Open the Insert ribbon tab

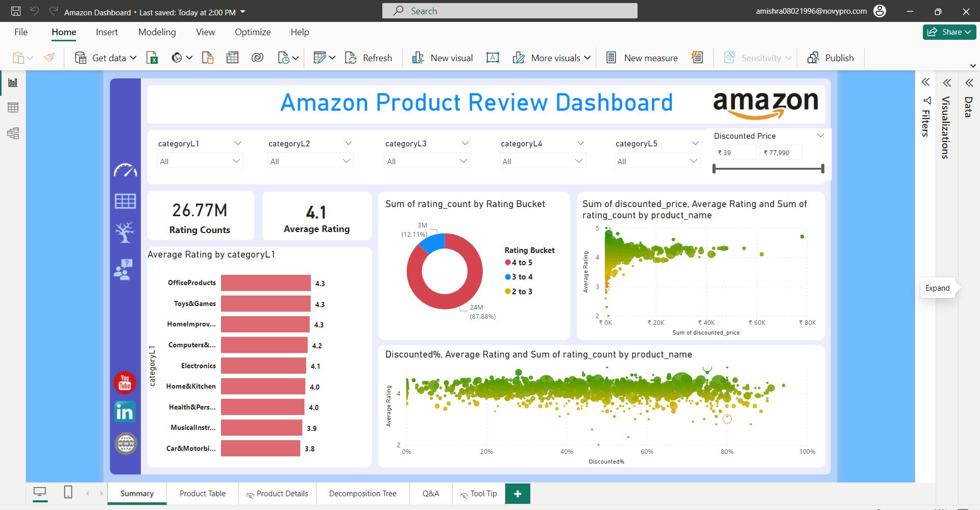click(x=107, y=32)
